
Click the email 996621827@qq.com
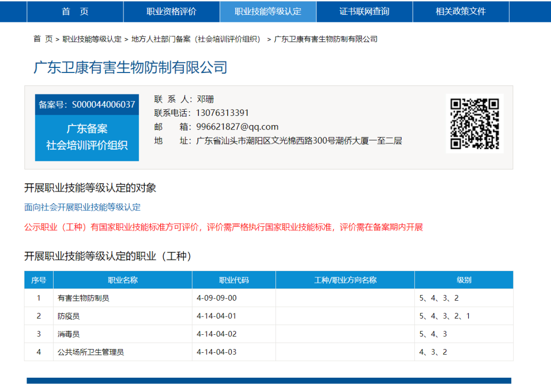click(x=237, y=127)
